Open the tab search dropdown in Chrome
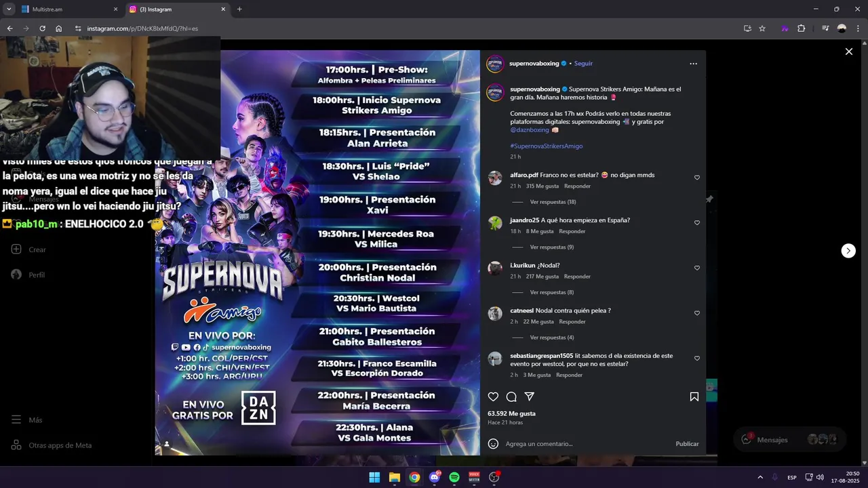The image size is (868, 488). coord(9,9)
